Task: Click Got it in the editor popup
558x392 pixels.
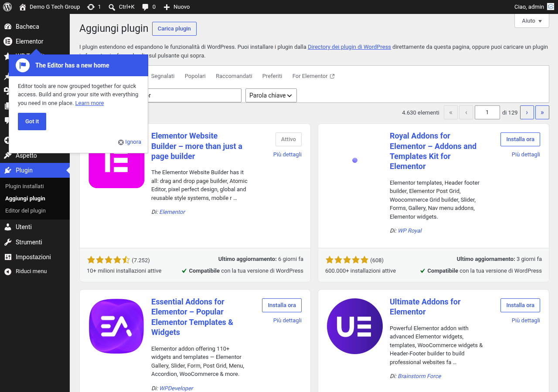Action: click(x=32, y=122)
